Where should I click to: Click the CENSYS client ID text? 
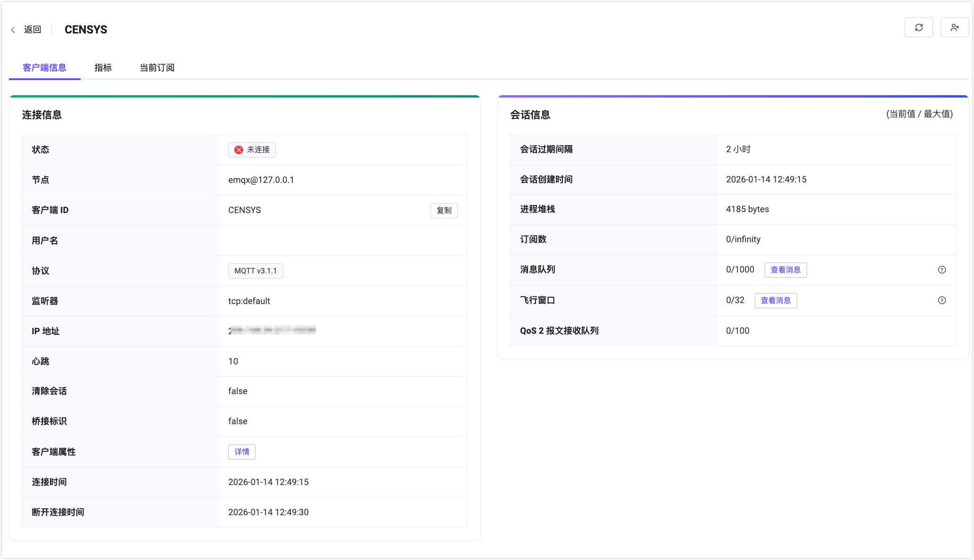(x=244, y=210)
